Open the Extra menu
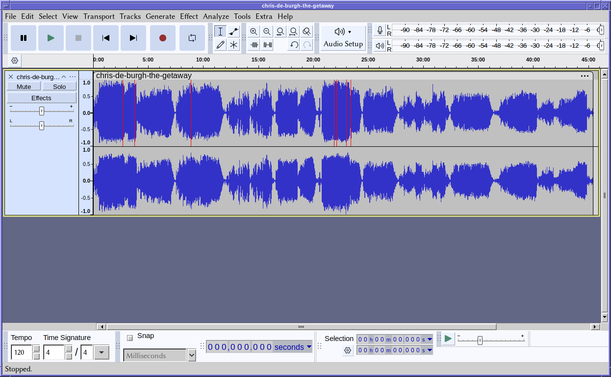Viewport: 611px width, 377px height. tap(264, 16)
